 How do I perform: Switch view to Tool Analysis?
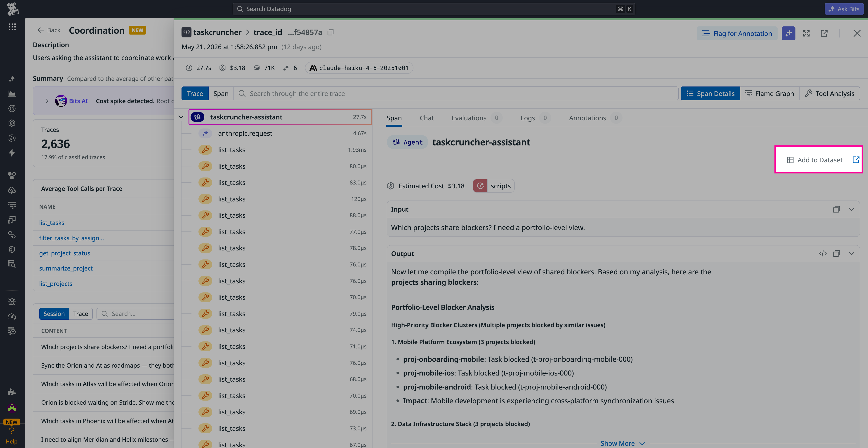[x=829, y=93]
